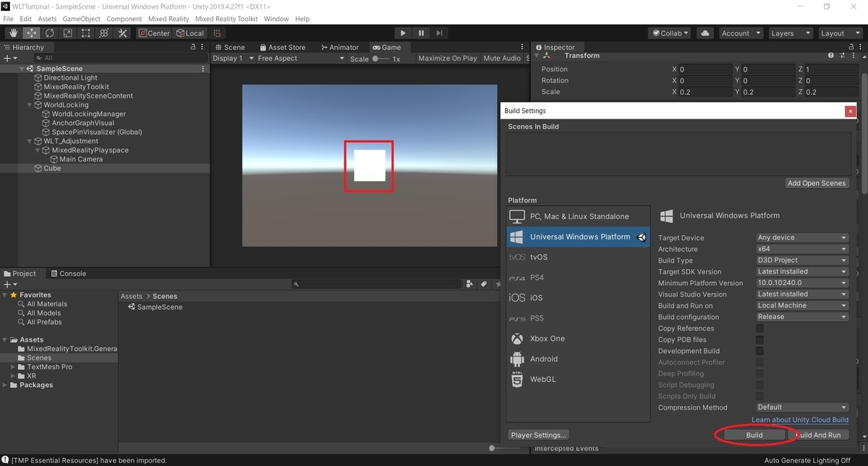This screenshot has height=466, width=868.
Task: Open SampleScene asset in Project
Action: pyautogui.click(x=155, y=307)
